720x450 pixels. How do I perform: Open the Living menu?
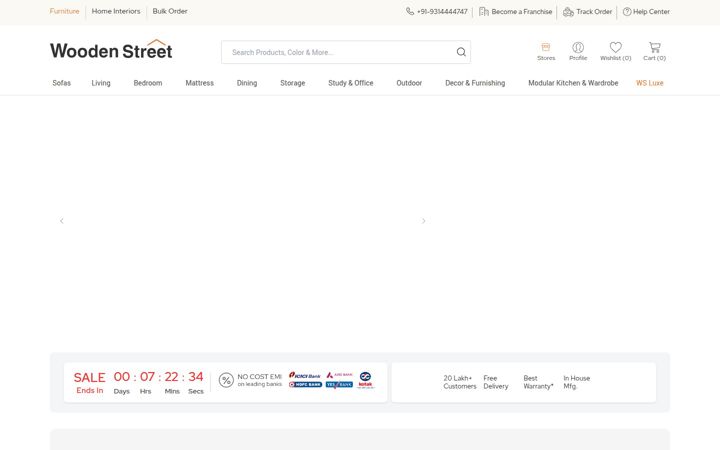[x=101, y=83]
